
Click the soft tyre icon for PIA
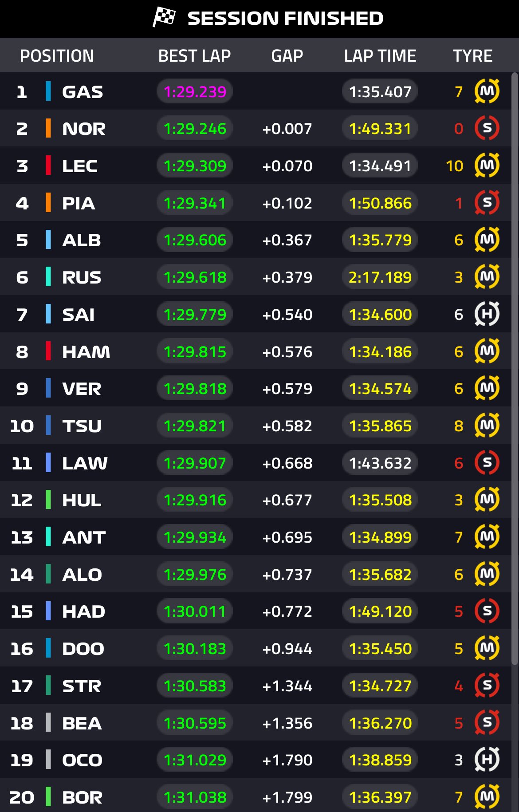[x=487, y=203]
